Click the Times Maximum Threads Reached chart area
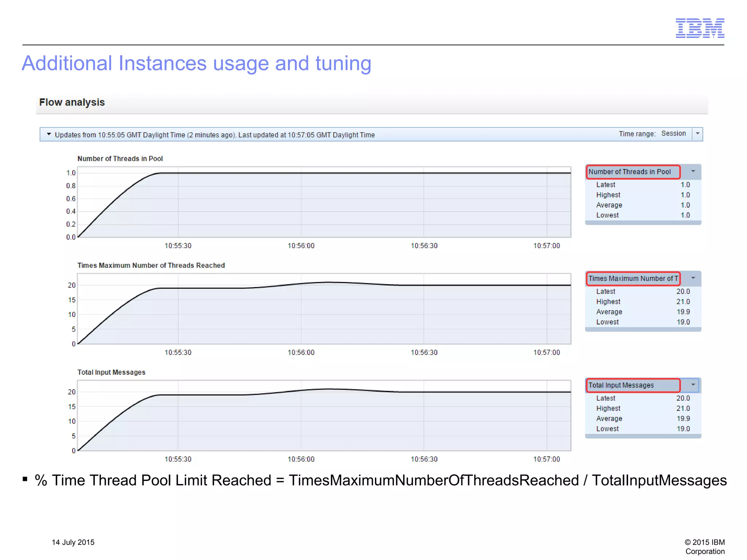 pos(324,309)
